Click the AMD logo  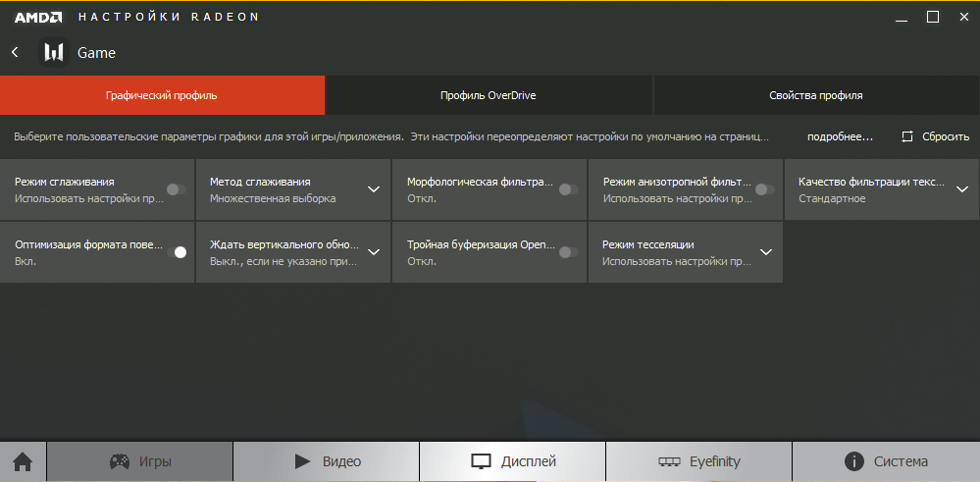click(37, 17)
